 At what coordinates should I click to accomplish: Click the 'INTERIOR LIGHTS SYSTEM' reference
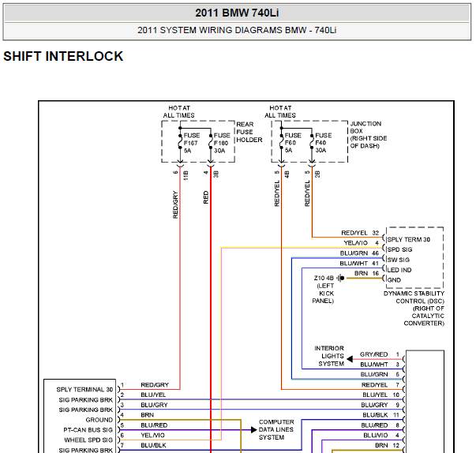[x=329, y=356]
